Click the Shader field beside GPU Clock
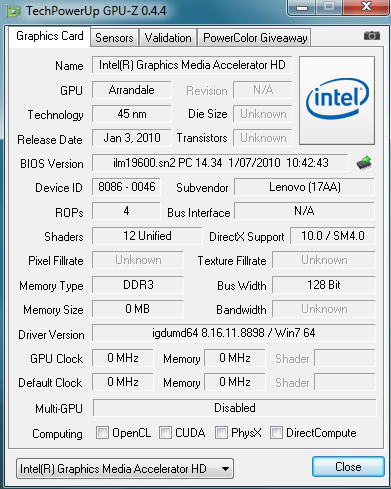391x489 pixels. (x=345, y=358)
